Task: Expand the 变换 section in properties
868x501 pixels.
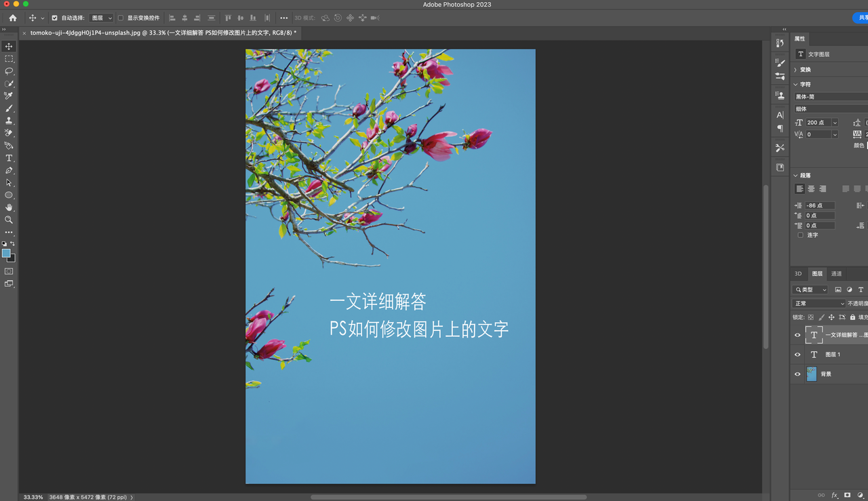Action: (805, 70)
